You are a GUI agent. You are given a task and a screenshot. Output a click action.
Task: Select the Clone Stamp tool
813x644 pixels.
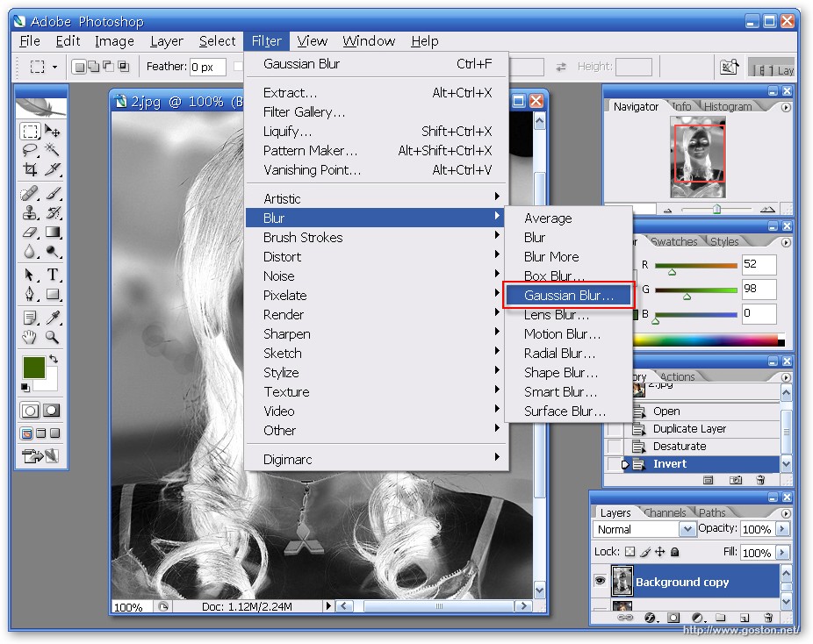click(x=30, y=213)
